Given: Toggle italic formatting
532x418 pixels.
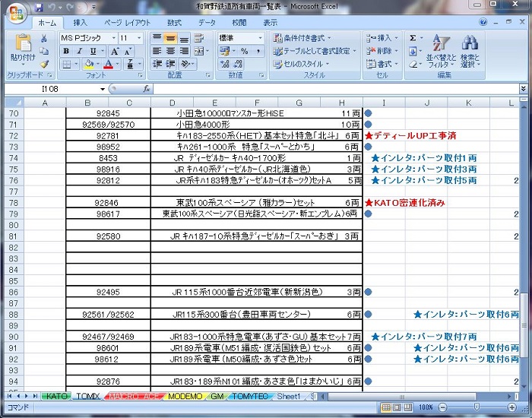Looking at the screenshot, I should [79, 51].
